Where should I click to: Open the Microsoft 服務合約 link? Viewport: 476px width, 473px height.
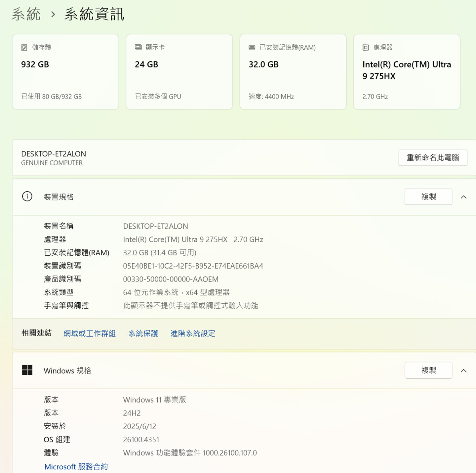click(x=76, y=467)
